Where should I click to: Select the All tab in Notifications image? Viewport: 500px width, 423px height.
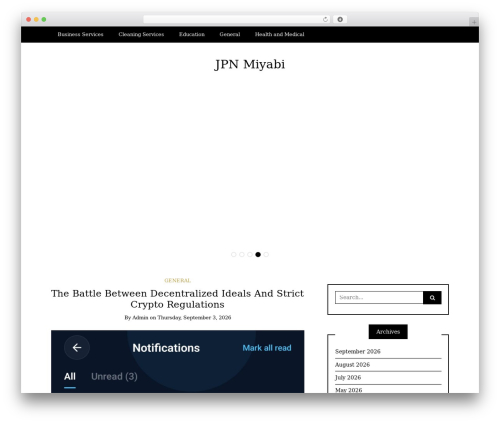(70, 376)
